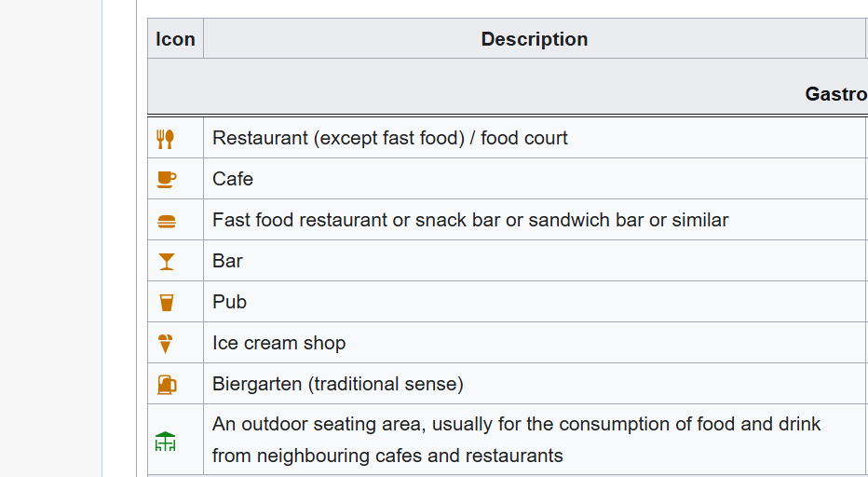Click the Restaurant fork and spoon icon
Viewport: 868px width, 477px height.
[x=165, y=139]
